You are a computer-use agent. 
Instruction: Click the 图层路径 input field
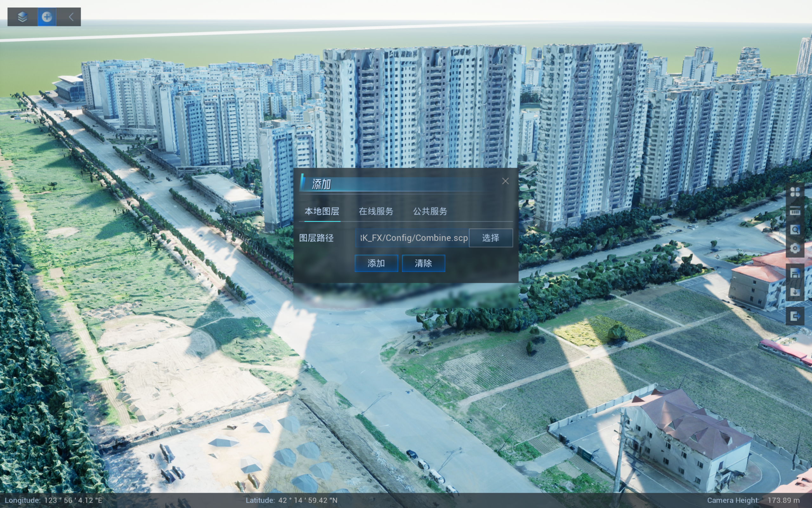[412, 238]
